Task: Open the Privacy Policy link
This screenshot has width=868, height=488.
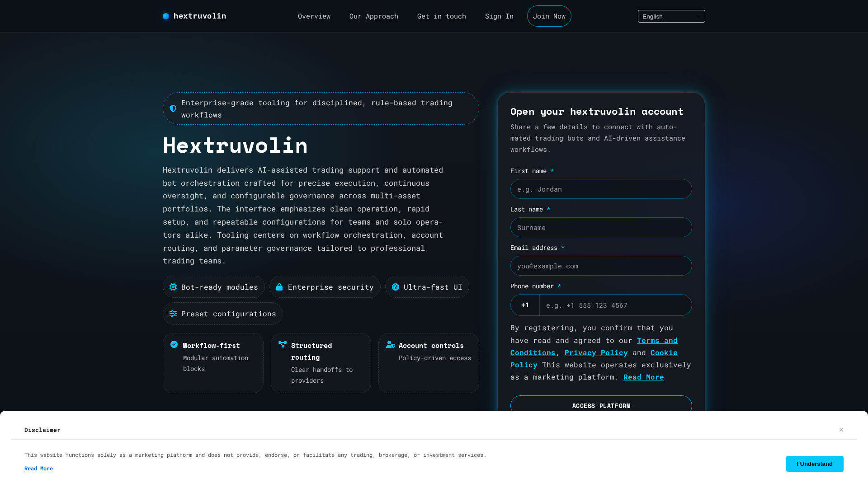Action: pos(596,352)
